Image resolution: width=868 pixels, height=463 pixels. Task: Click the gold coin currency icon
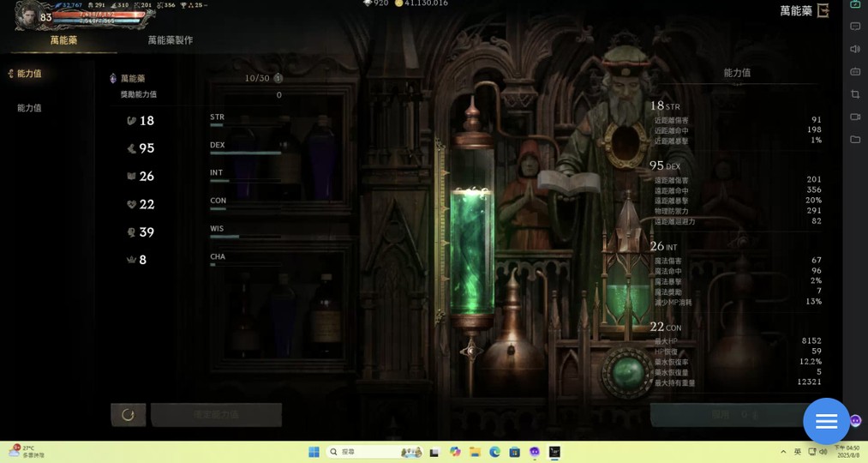point(398,3)
